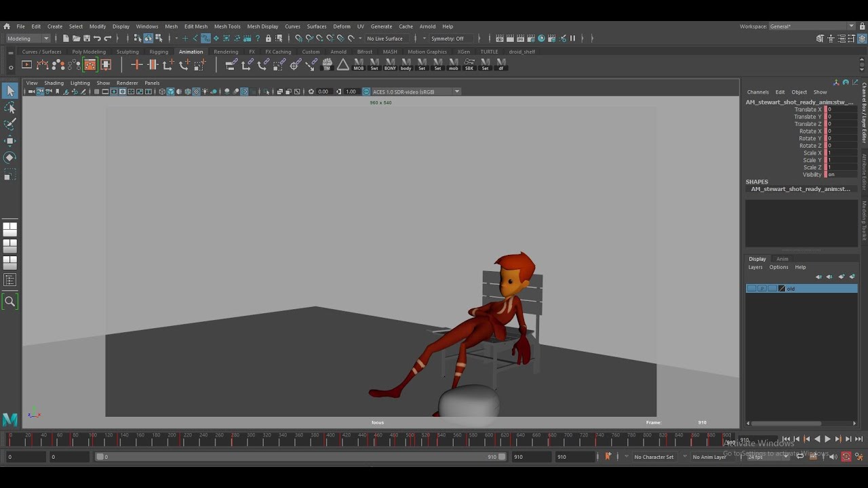
Task: Choose the Move tool in toolbox
Action: pos(10,141)
